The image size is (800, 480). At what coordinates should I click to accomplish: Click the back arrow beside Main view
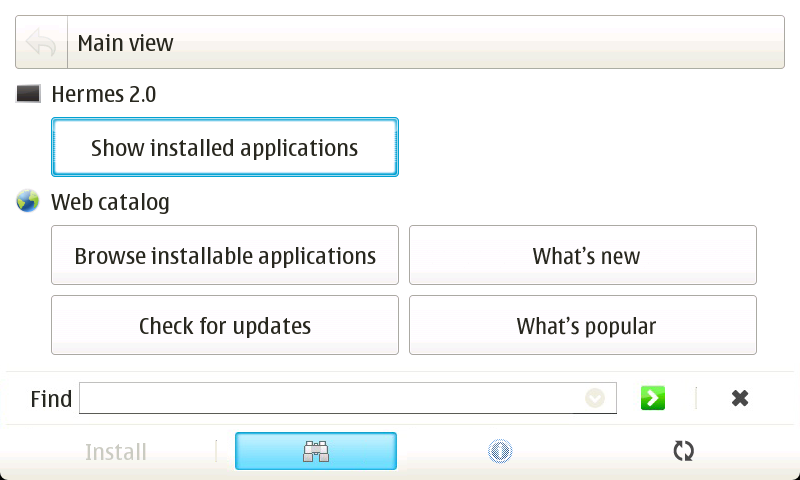click(x=41, y=43)
